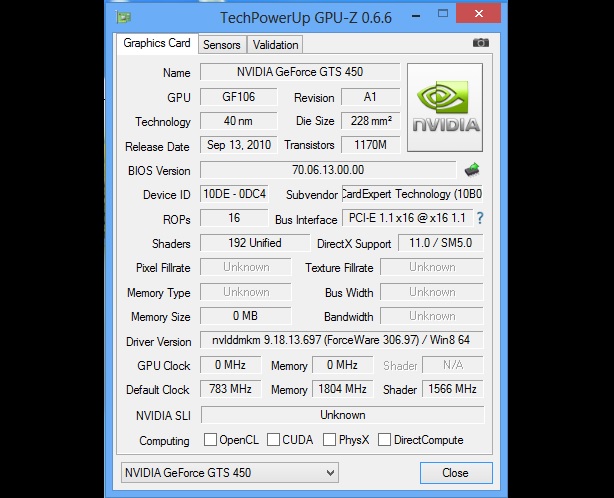Click the Technology field 40 nm
This screenshot has width=614, height=498.
click(238, 121)
